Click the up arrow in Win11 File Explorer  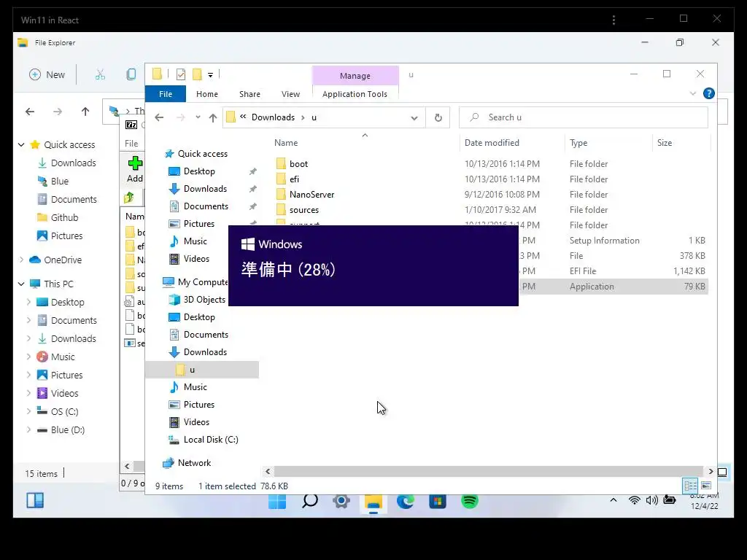tap(85, 112)
